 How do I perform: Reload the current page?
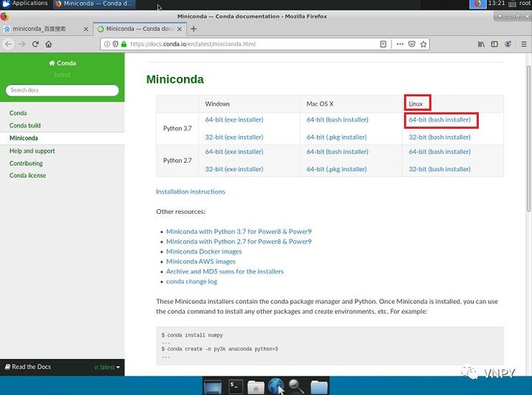tap(35, 44)
